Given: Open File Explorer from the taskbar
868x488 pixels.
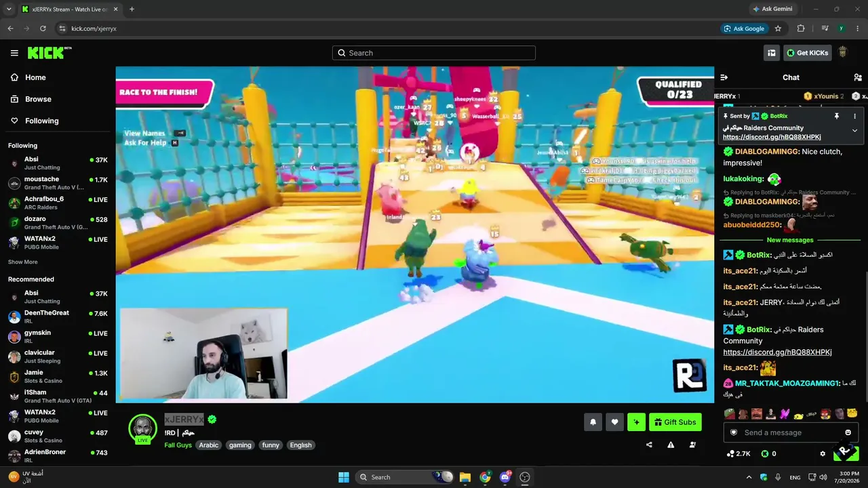Looking at the screenshot, I should [465, 477].
